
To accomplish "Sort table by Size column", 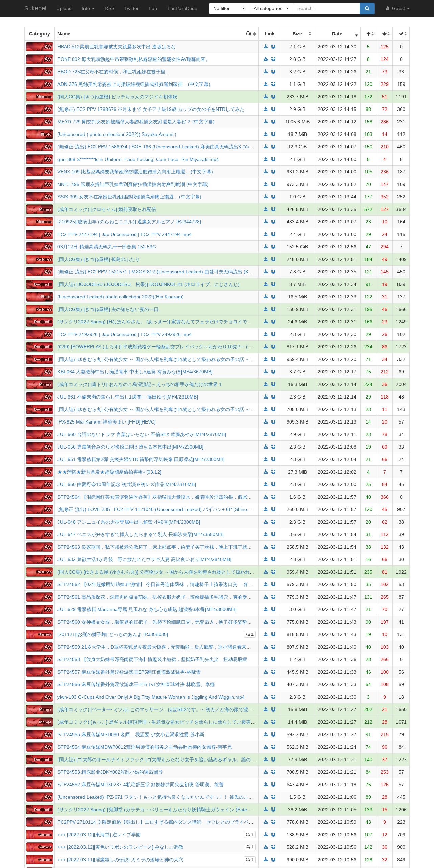I will [297, 34].
